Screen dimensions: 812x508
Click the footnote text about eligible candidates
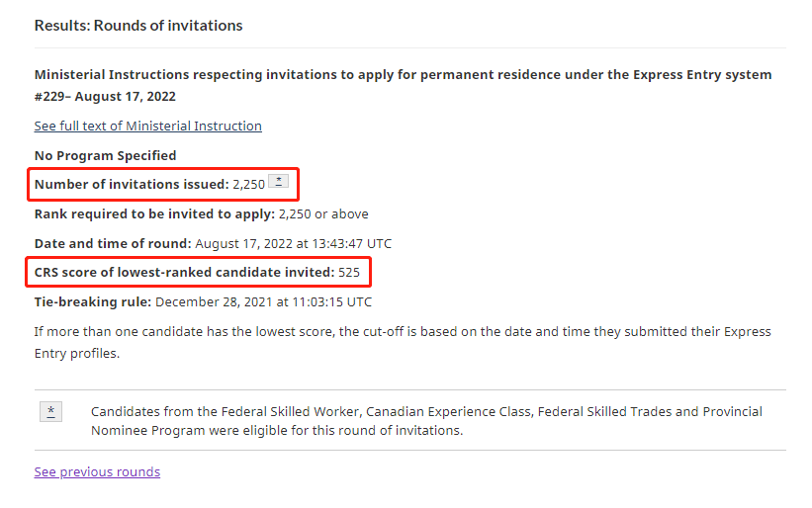coord(426,421)
